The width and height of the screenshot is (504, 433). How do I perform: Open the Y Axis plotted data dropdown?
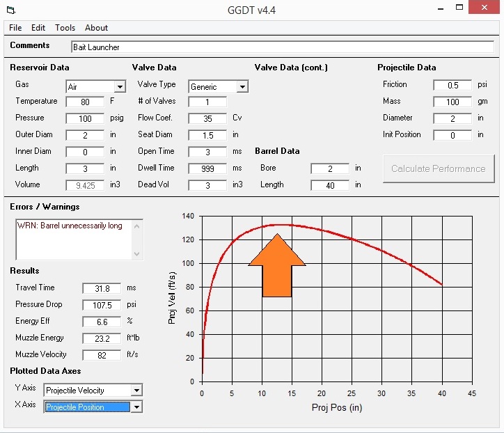pyautogui.click(x=136, y=391)
